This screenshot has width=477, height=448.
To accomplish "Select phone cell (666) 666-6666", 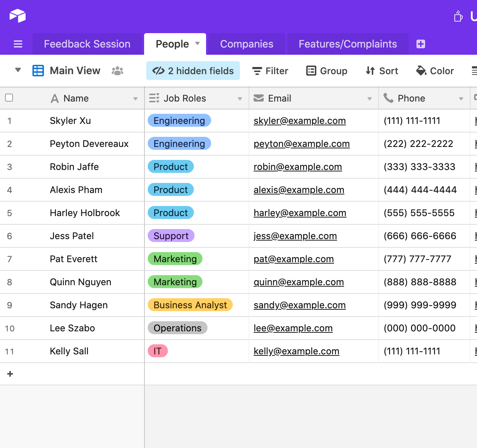I will click(x=424, y=236).
